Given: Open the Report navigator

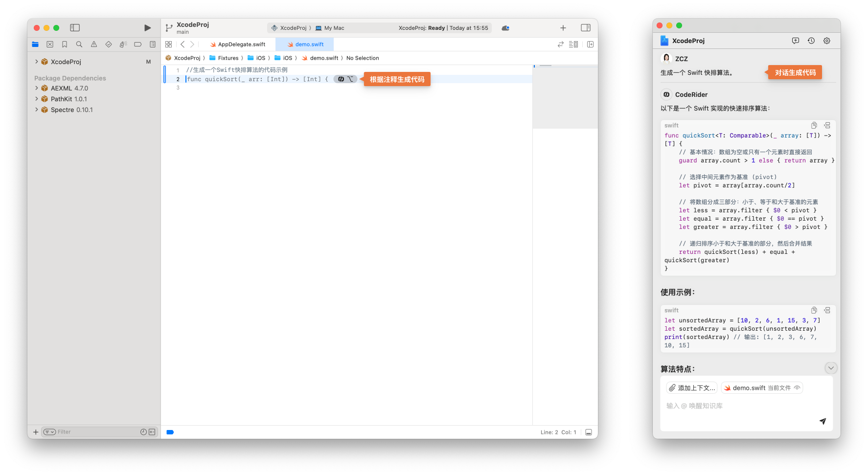Looking at the screenshot, I should 153,45.
